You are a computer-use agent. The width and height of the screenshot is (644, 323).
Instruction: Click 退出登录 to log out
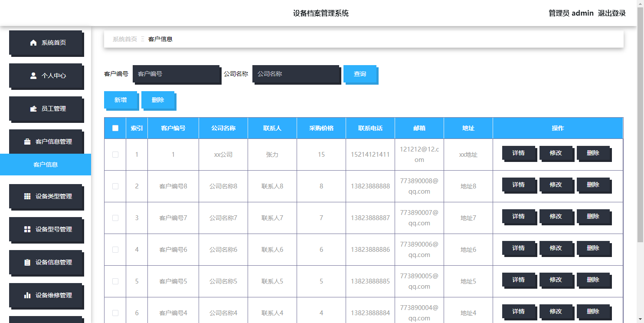coord(612,13)
